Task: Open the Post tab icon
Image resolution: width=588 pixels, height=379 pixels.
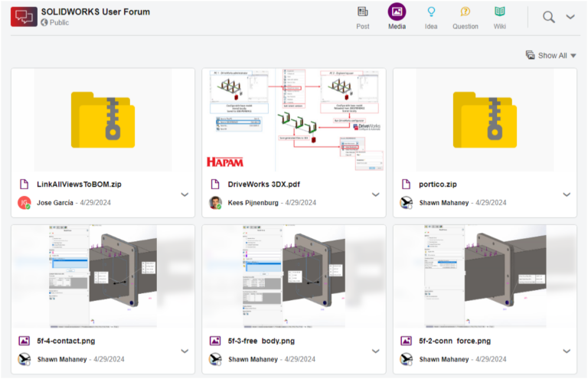Action: tap(363, 12)
